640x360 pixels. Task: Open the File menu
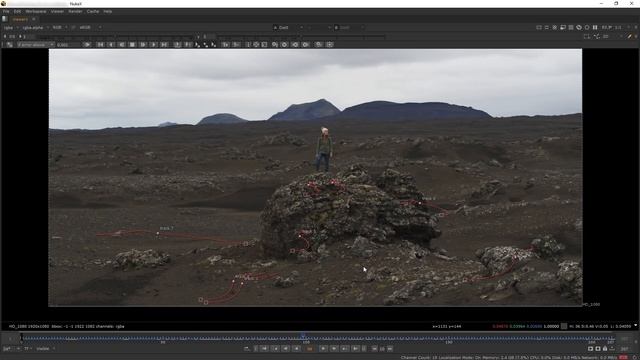[x=6, y=11]
